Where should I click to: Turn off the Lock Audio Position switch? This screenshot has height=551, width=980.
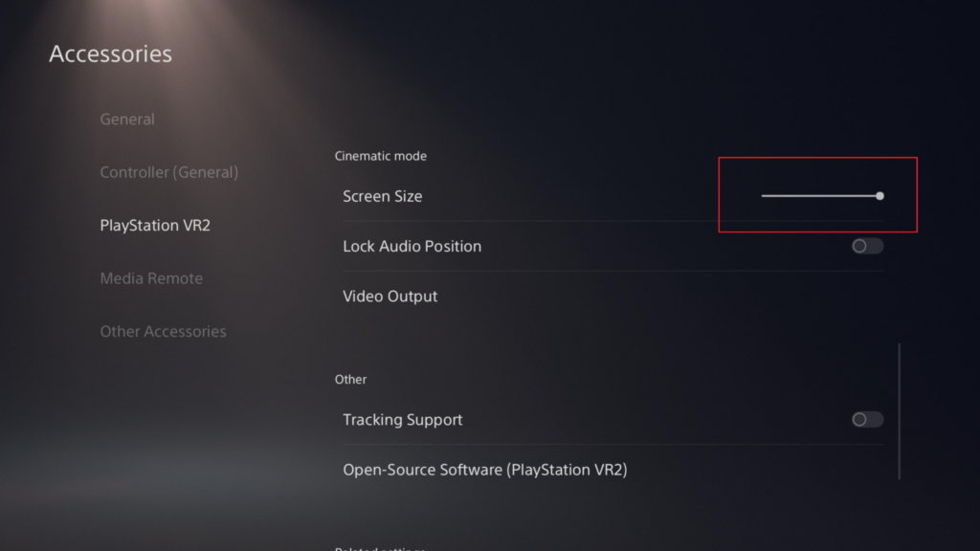tap(865, 246)
